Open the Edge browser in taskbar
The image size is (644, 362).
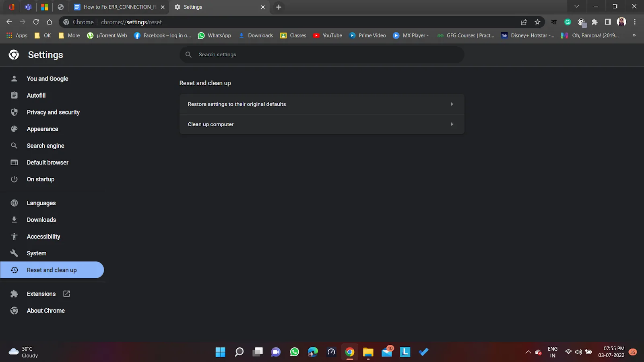313,352
